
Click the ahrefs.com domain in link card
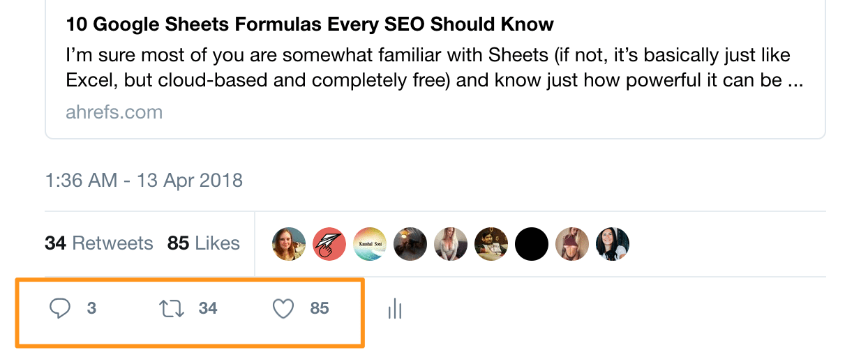(114, 112)
